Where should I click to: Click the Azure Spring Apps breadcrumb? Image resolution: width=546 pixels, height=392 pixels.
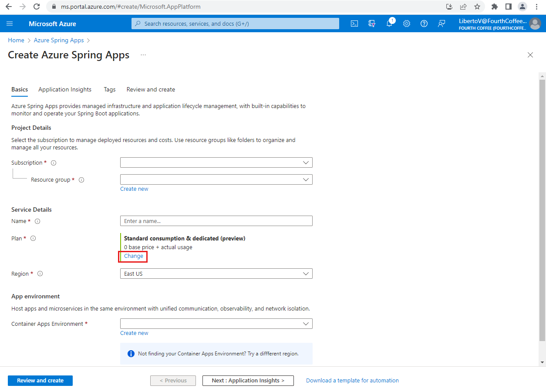click(x=59, y=40)
